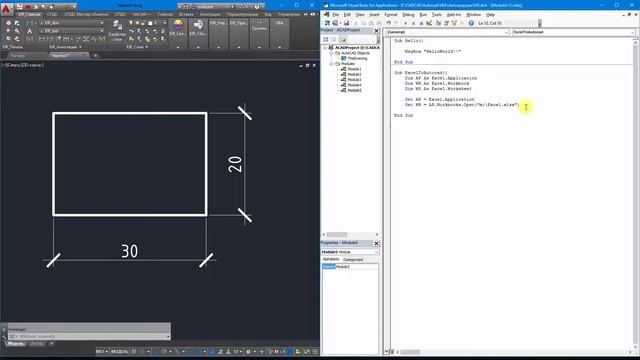Image resolution: width=640 pixels, height=360 pixels.
Task: Run the macro with the play icon
Action: 405,23
